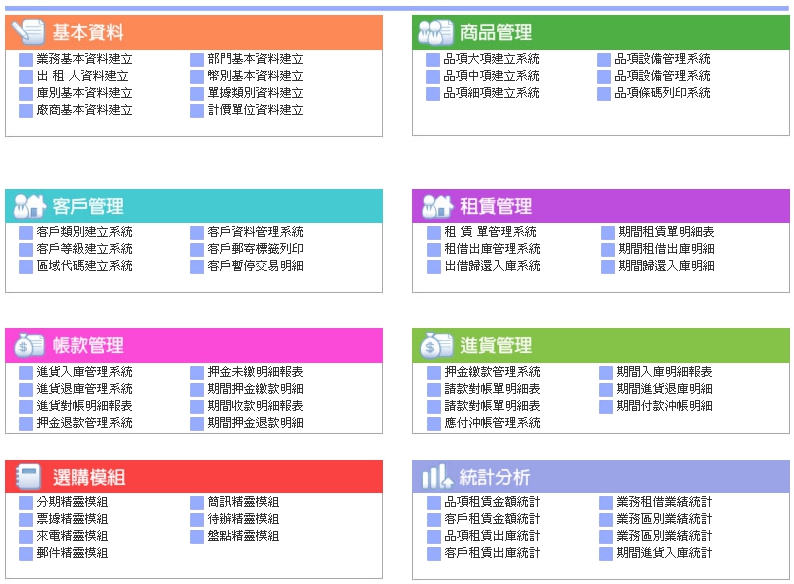Open 押金繳款管理系統

492,372
